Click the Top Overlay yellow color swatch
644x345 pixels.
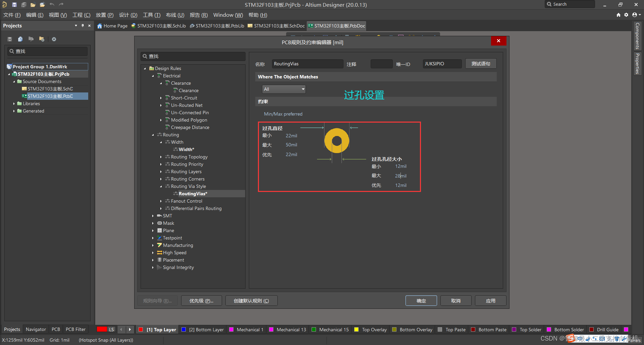click(x=357, y=330)
